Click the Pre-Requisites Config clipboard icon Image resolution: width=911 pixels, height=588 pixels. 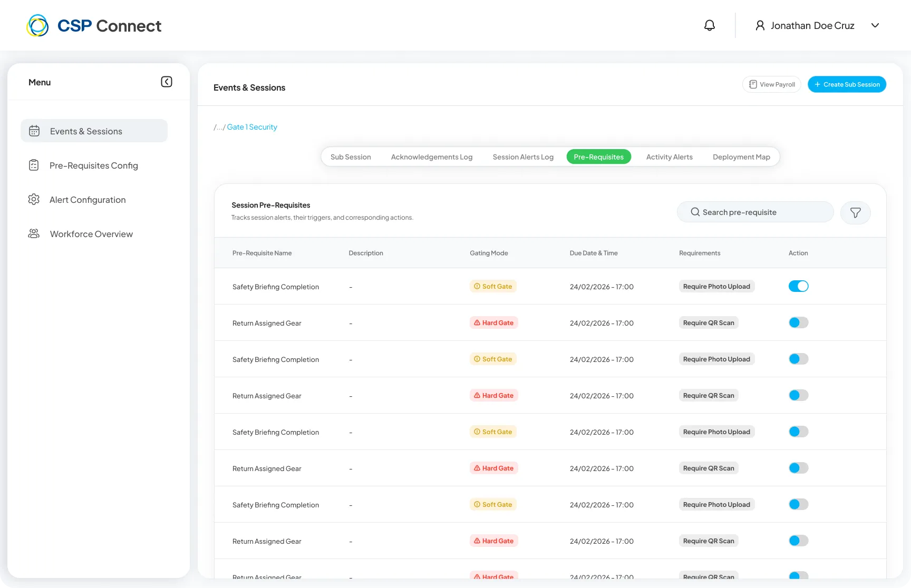coord(34,165)
